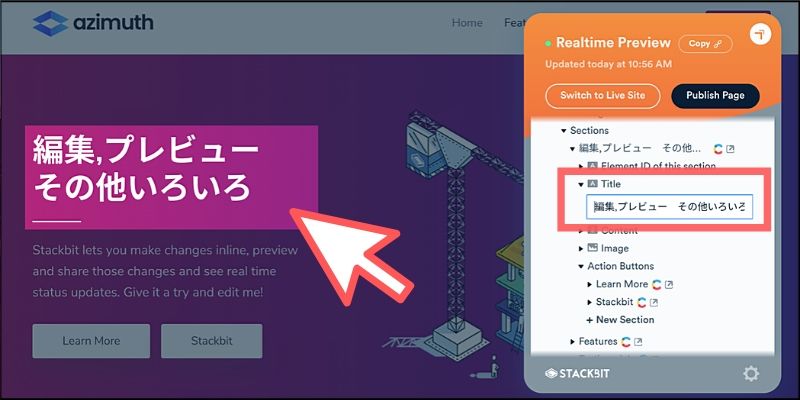Click the Title text input field
Screen dimensions: 800x400
tap(669, 207)
